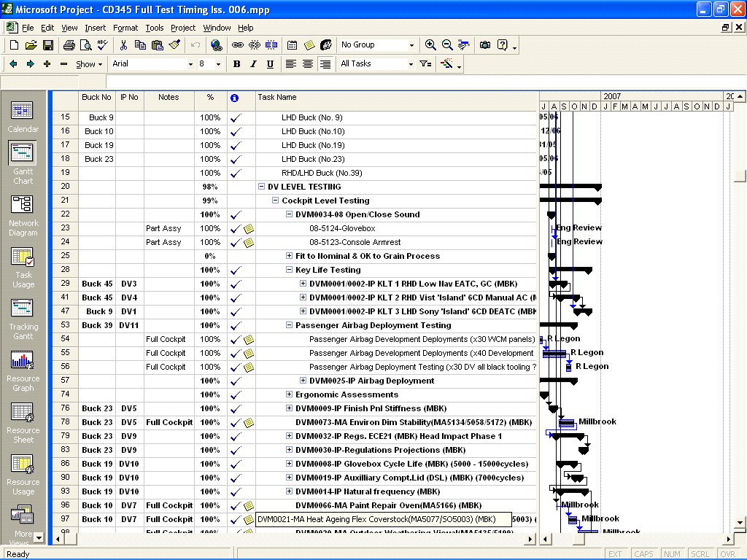The height and width of the screenshot is (560, 747).
Task: Save the project with floppy icon
Action: 47,44
